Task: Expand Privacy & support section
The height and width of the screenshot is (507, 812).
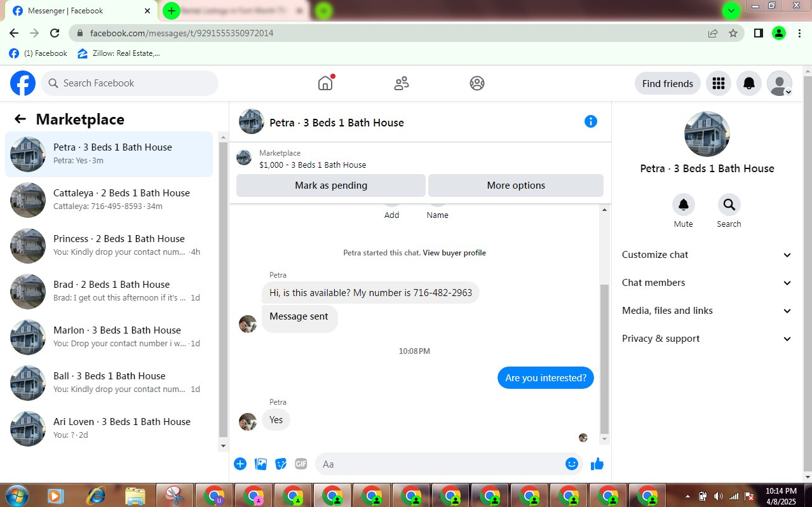Action: pyautogui.click(x=707, y=339)
